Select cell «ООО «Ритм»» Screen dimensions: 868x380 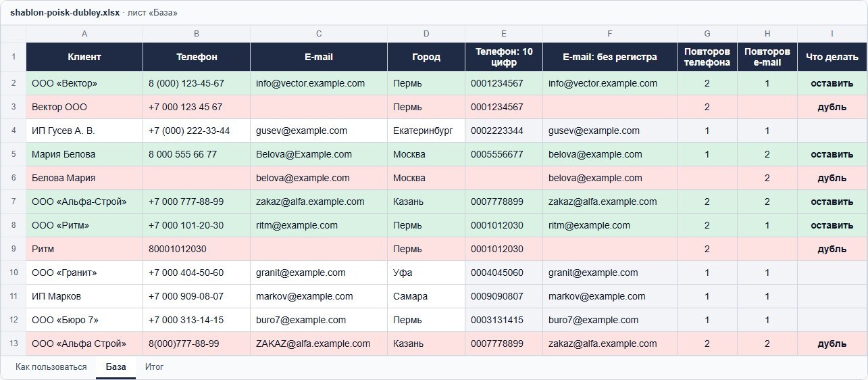click(84, 225)
